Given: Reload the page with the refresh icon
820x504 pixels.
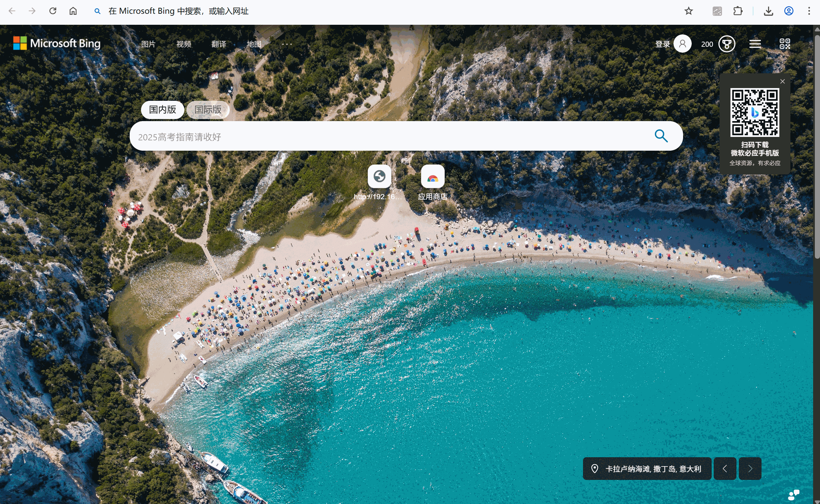Looking at the screenshot, I should 53,11.
